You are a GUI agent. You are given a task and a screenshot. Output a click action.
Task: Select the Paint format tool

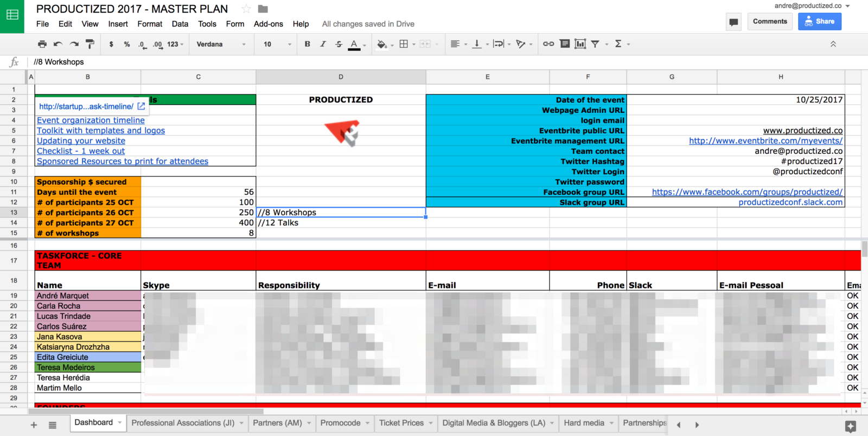click(90, 44)
